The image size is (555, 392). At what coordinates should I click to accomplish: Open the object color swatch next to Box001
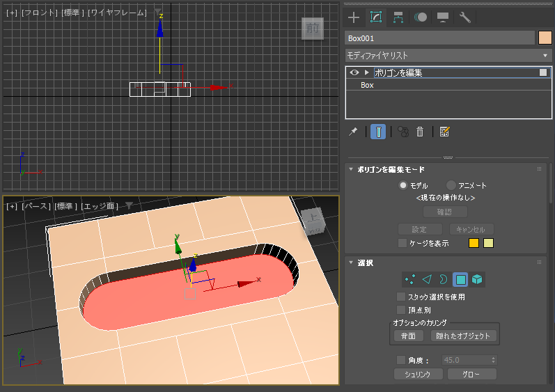pyautogui.click(x=545, y=38)
